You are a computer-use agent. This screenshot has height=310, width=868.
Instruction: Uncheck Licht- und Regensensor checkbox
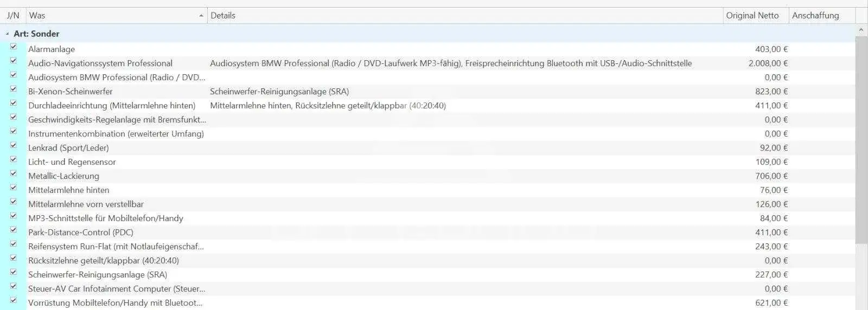[x=14, y=159]
